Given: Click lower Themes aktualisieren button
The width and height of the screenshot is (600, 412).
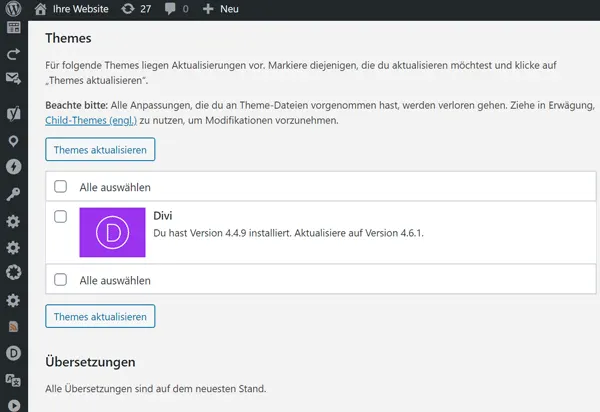Looking at the screenshot, I should [x=100, y=316].
